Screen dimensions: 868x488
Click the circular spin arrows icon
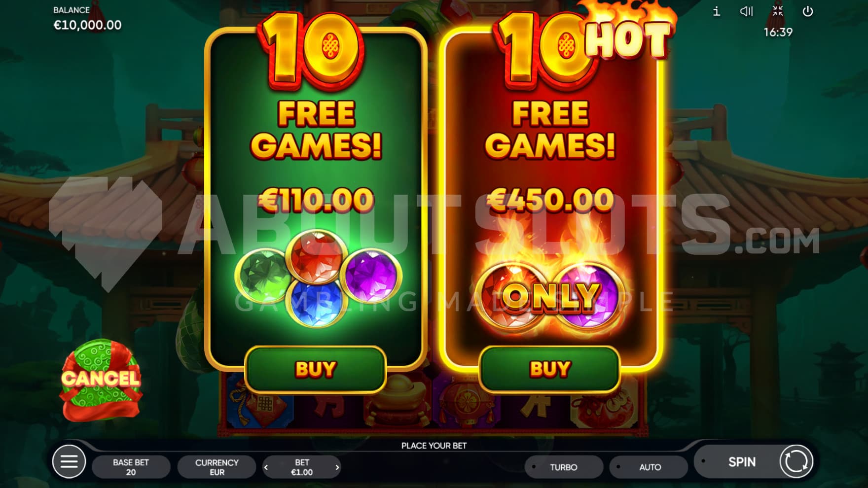[796, 462]
